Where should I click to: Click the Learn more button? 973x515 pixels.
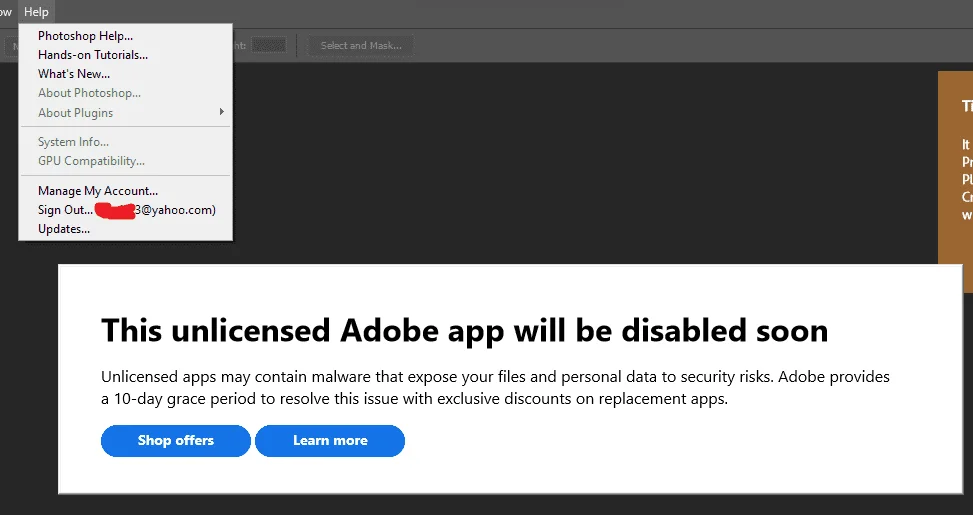(330, 441)
